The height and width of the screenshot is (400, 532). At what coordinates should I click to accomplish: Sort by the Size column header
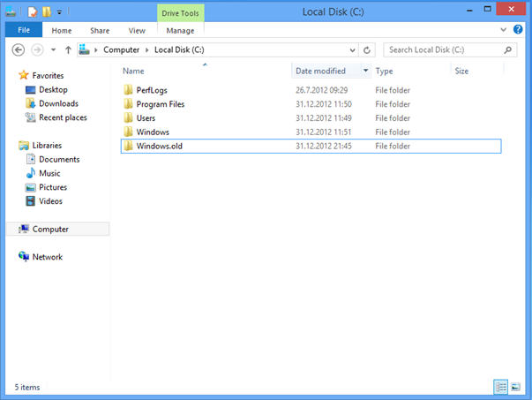[461, 71]
